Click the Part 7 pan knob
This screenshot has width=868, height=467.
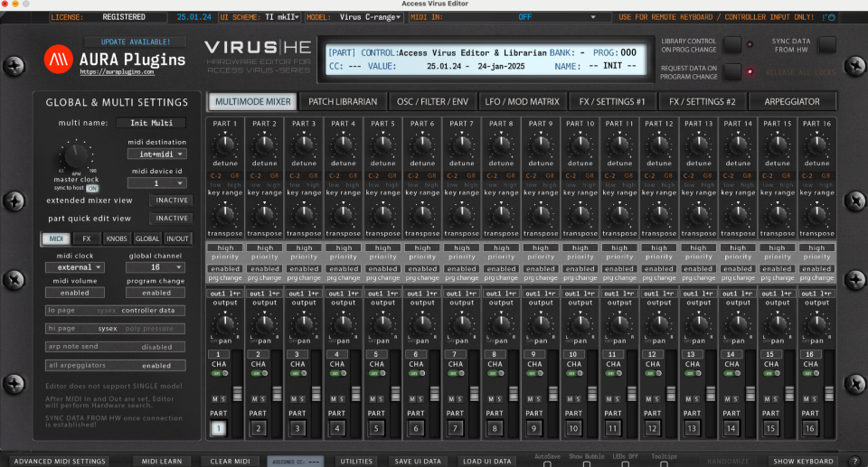462,323
